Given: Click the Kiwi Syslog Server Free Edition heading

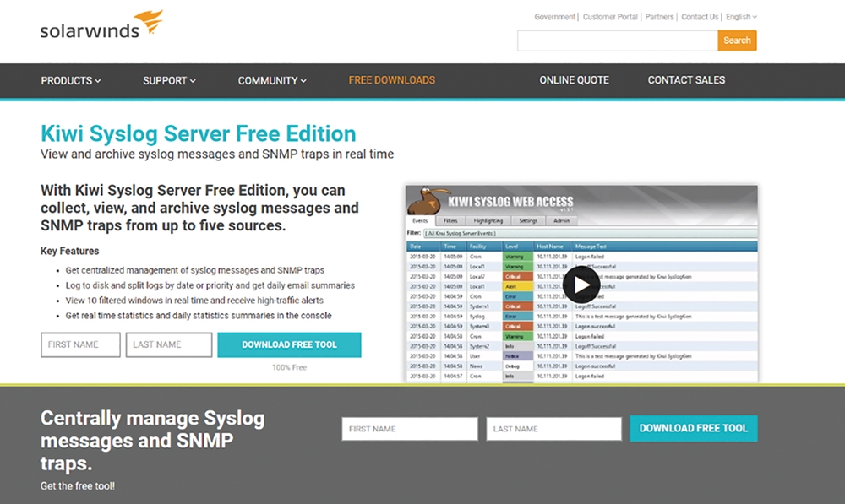Looking at the screenshot, I should click(x=199, y=133).
